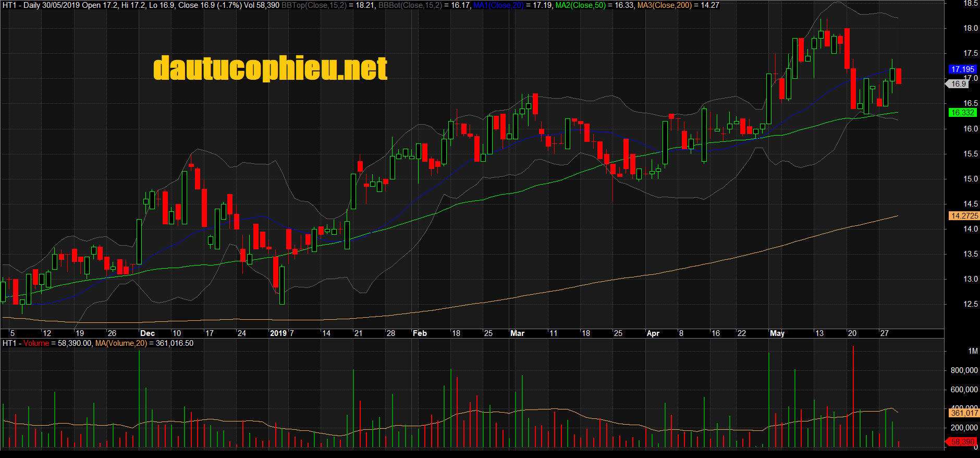Click date label 10 on the time axis
This screenshot has width=980, height=458.
(x=177, y=333)
